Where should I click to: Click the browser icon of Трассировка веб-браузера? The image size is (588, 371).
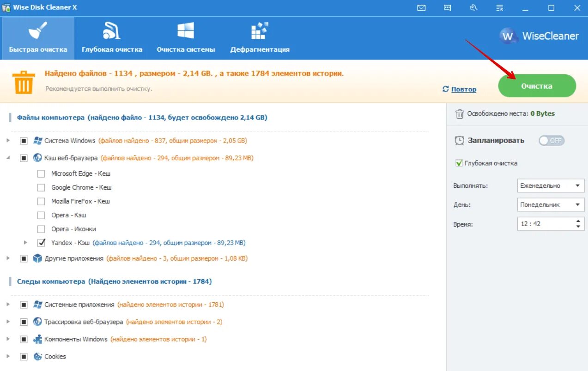coord(37,322)
